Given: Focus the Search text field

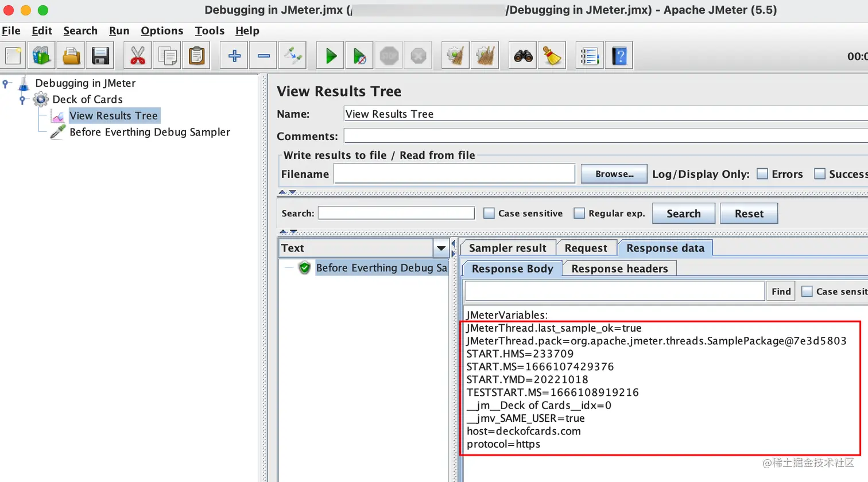Looking at the screenshot, I should tap(396, 213).
